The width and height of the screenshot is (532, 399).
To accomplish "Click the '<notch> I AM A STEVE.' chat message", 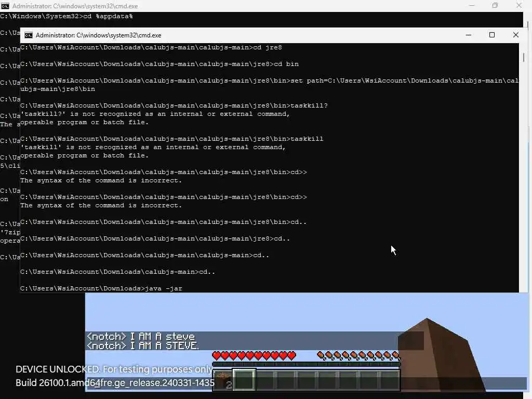I will (x=143, y=345).
